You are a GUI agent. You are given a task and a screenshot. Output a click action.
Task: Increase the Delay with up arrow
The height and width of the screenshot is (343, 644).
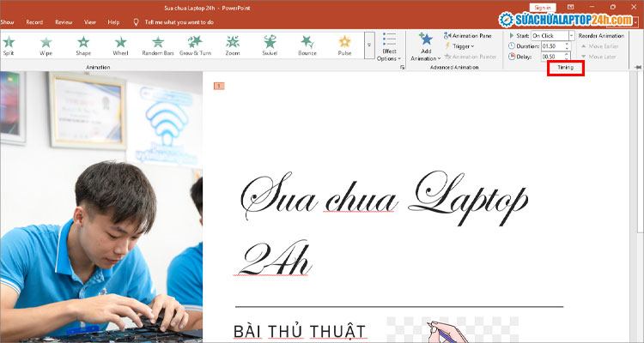click(568, 55)
